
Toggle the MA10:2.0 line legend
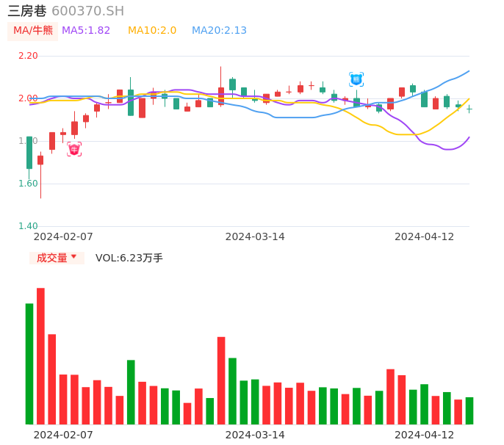point(152,30)
